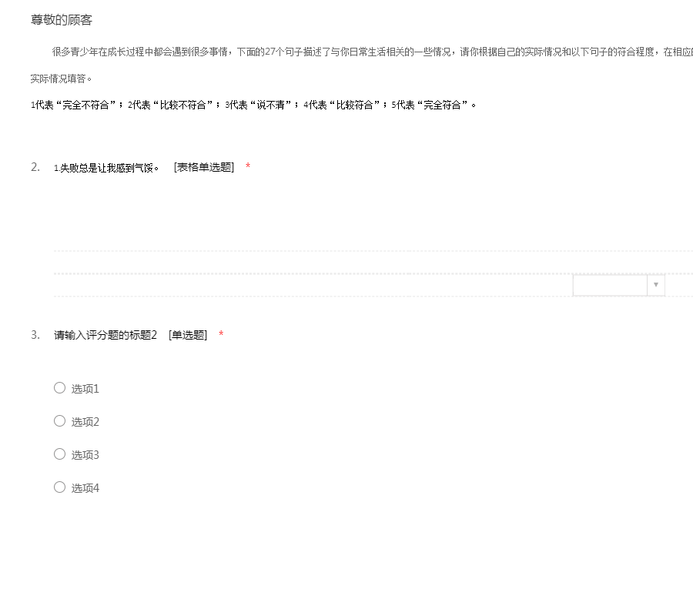Image resolution: width=693 pixels, height=616 pixels.
Task: Click the 选项1 label text
Action: pyautogui.click(x=85, y=389)
